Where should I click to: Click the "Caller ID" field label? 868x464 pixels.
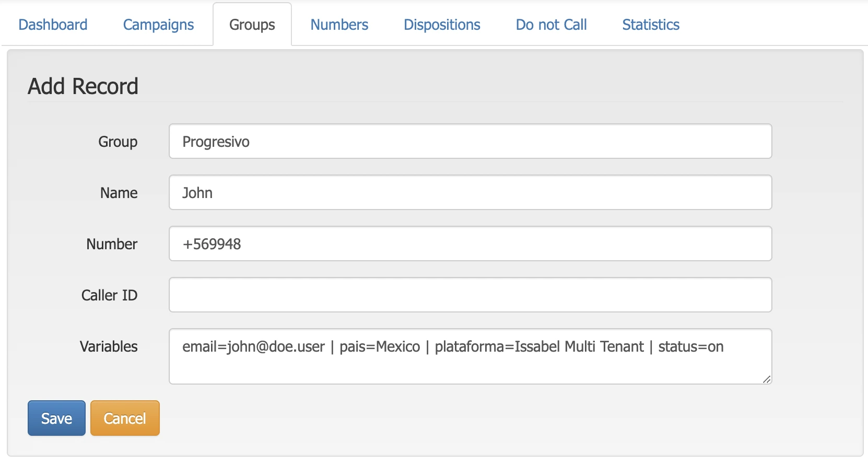point(109,295)
